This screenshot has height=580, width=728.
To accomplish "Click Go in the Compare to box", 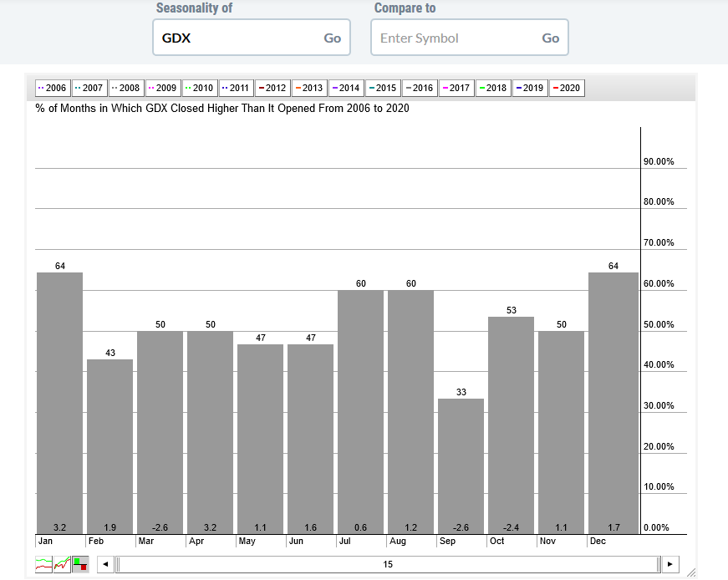I will coord(551,38).
